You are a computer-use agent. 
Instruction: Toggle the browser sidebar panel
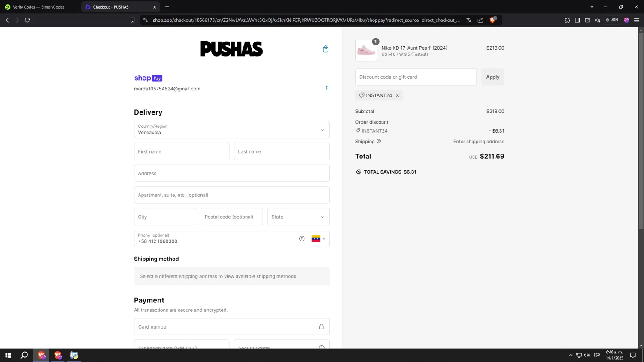(x=577, y=20)
